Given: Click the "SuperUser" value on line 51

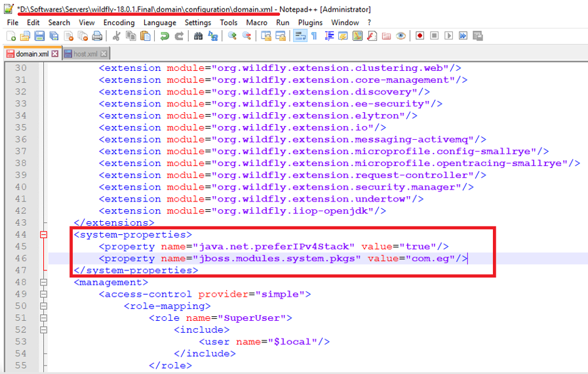Looking at the screenshot, I should click(252, 318).
